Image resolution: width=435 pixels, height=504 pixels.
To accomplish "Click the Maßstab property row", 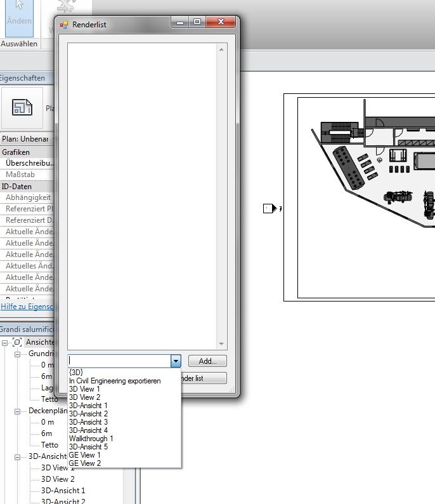I will point(27,175).
